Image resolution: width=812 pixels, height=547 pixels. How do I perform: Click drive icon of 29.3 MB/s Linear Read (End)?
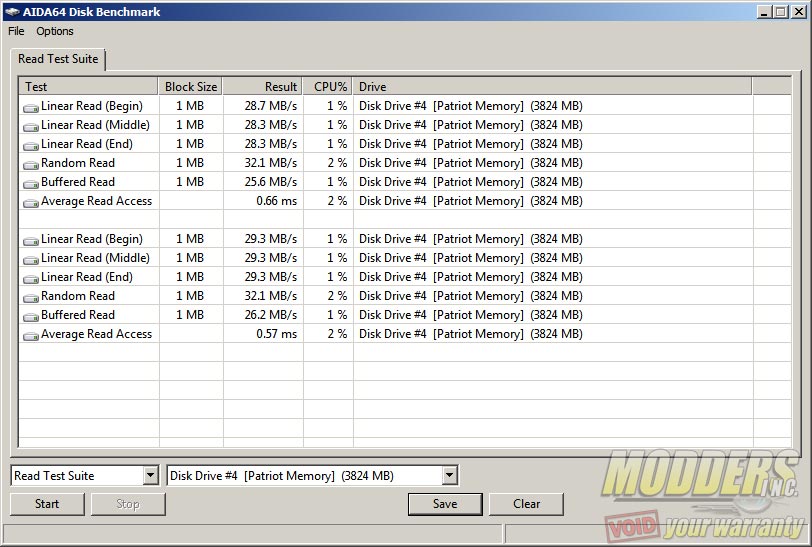[31, 279]
